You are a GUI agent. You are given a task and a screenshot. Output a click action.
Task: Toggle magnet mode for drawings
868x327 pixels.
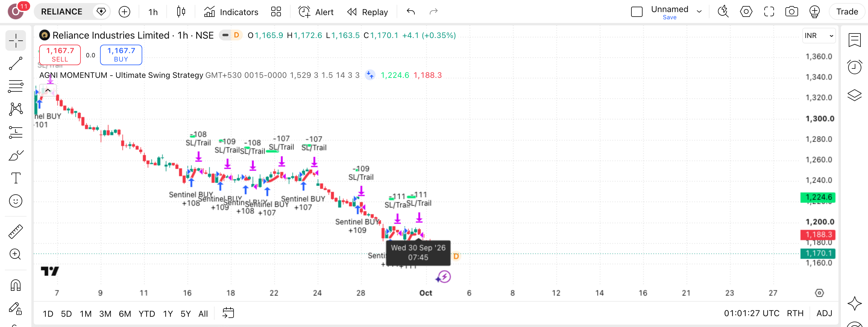click(15, 285)
